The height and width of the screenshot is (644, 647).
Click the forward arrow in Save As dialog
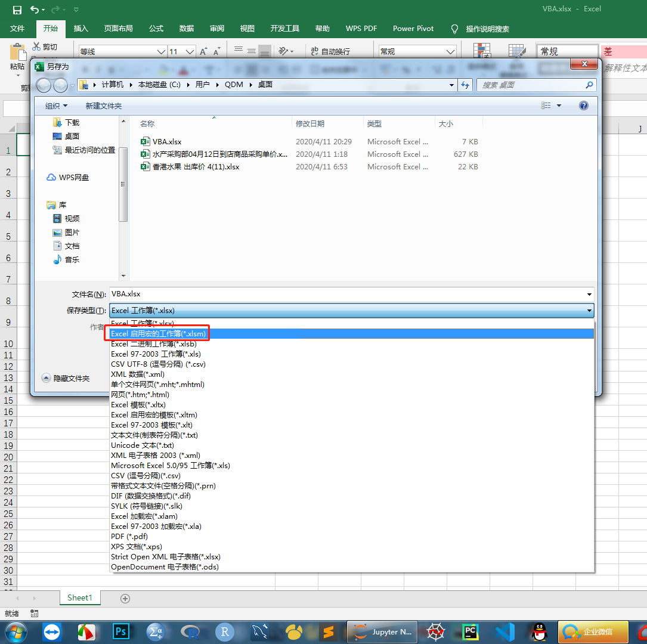point(61,85)
